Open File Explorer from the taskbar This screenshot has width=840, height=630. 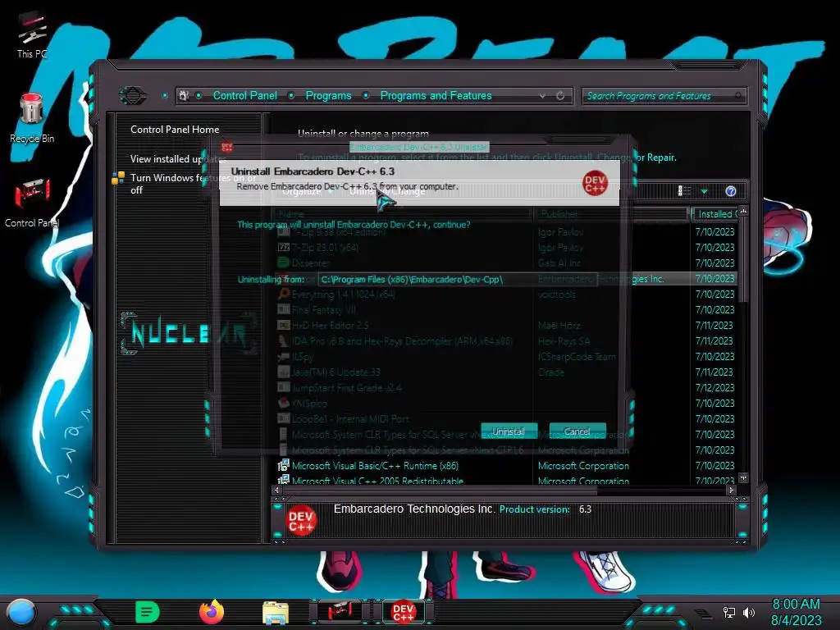276,612
